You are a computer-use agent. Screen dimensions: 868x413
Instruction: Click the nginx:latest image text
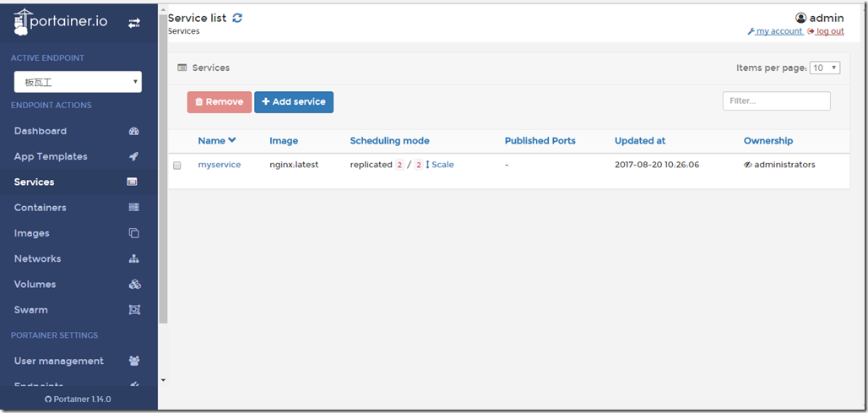294,165
